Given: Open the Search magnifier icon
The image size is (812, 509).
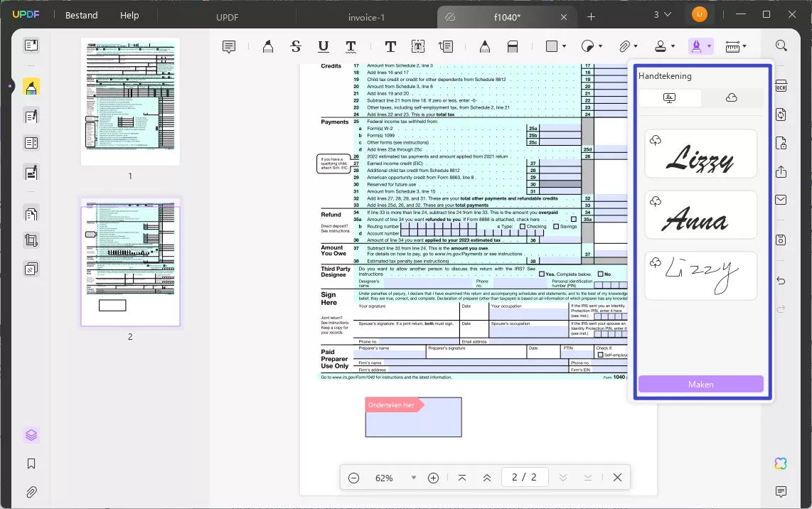Looking at the screenshot, I should click(x=781, y=45).
